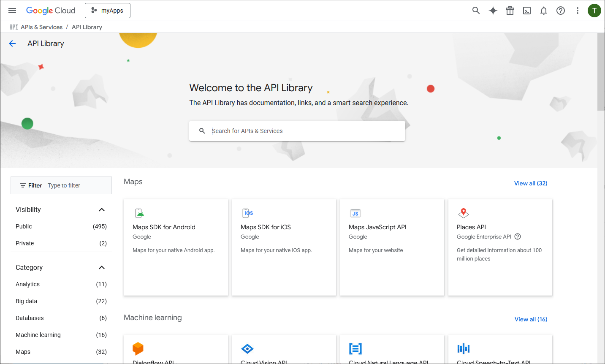605x364 pixels.
Task: Collapse the Category filter section
Action: (101, 268)
